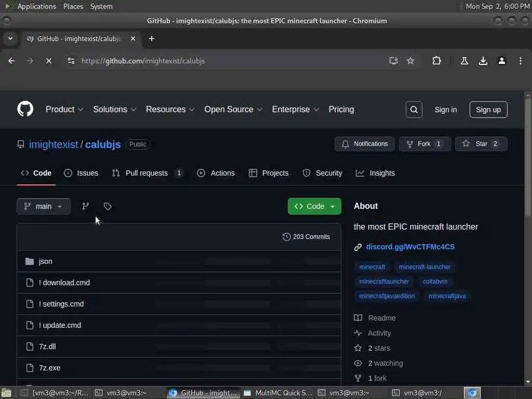The height and width of the screenshot is (399, 532).
Task: Open the Actions tab
Action: coord(216,173)
